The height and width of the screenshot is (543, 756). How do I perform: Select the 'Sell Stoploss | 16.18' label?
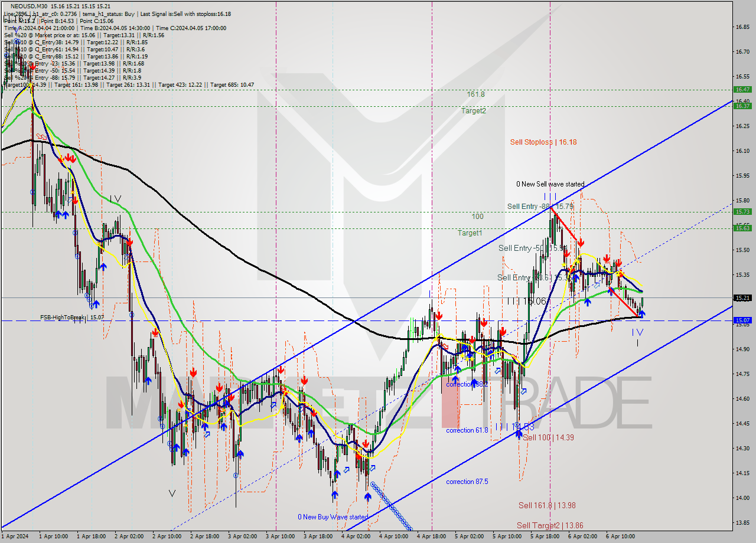pos(543,142)
